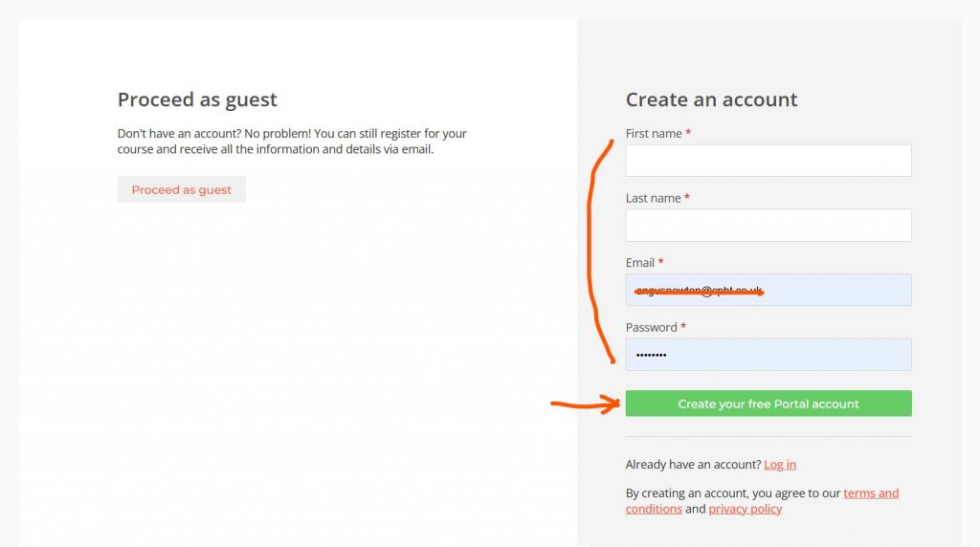Focus the First name input field
980x547 pixels.
pyautogui.click(x=768, y=161)
